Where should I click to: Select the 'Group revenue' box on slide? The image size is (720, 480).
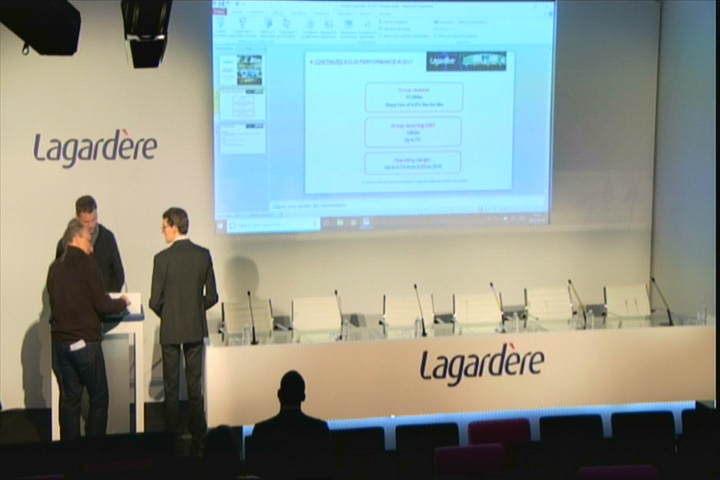414,97
